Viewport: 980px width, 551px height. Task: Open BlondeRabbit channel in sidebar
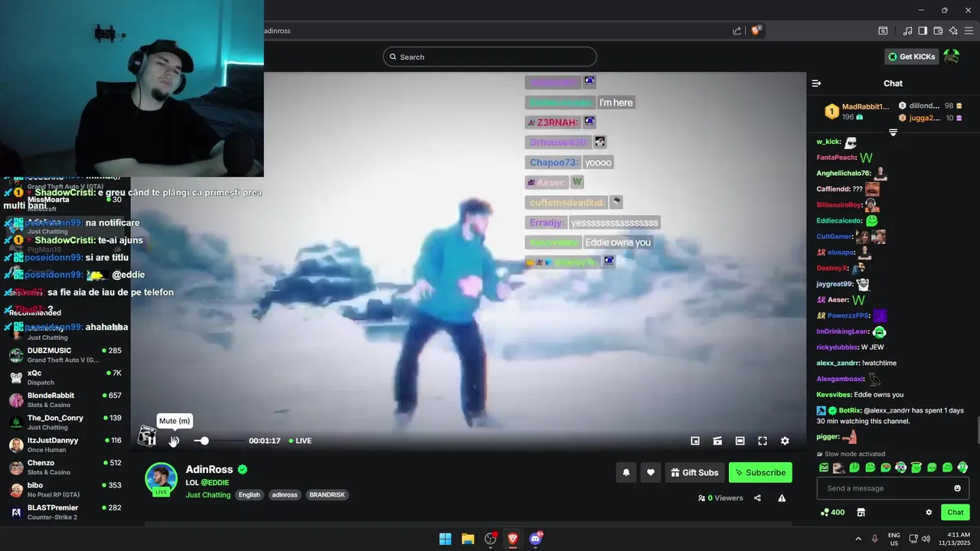point(65,400)
